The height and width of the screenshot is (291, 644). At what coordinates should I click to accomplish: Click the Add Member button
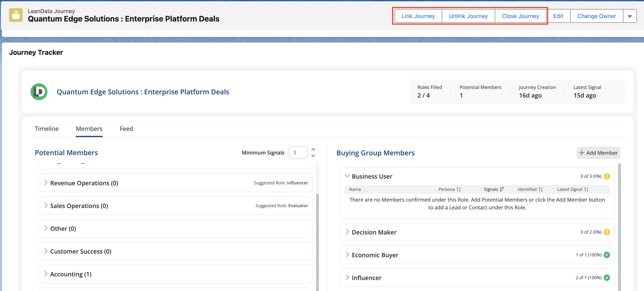coord(598,153)
